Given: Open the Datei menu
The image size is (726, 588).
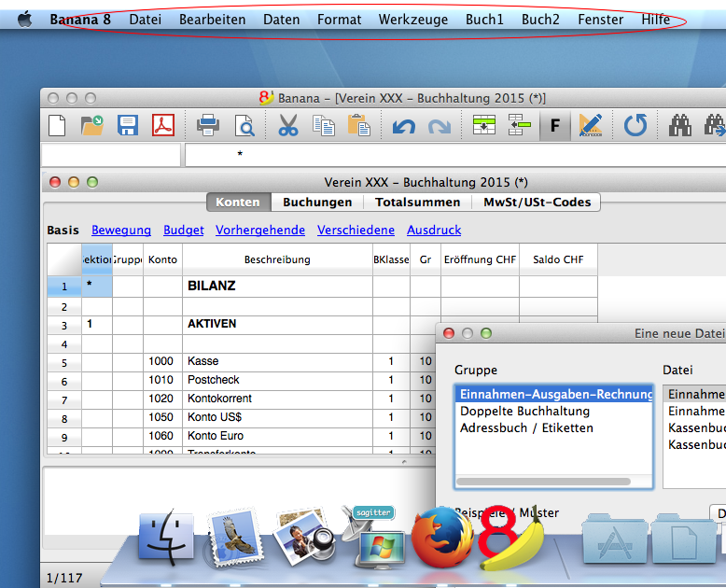Looking at the screenshot, I should pos(146,20).
